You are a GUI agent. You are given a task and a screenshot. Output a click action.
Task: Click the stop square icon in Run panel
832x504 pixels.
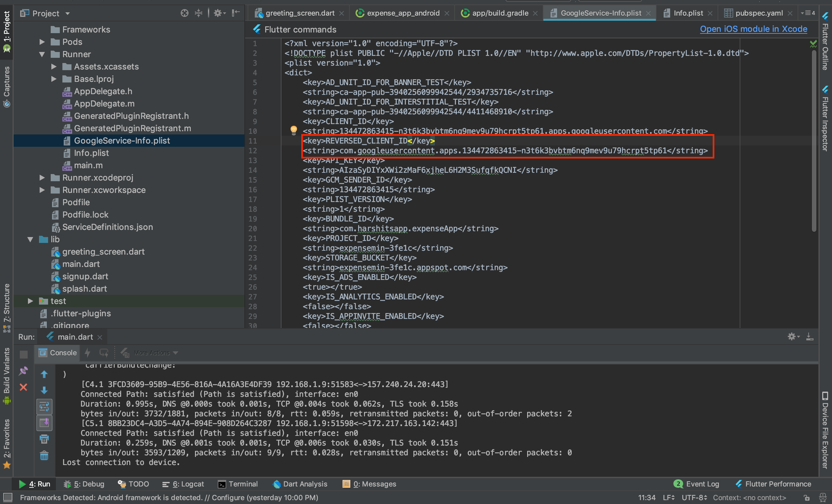tap(23, 354)
